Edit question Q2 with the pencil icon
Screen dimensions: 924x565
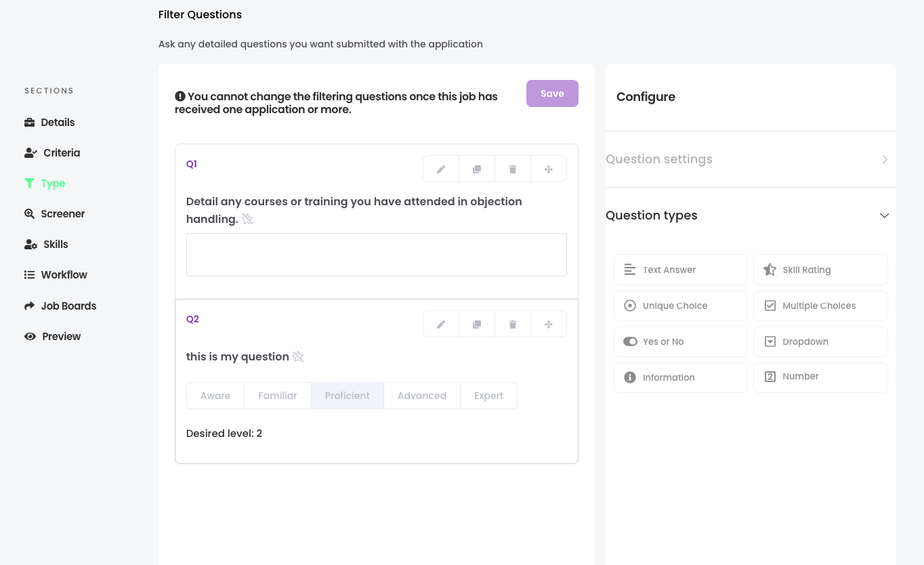click(441, 325)
